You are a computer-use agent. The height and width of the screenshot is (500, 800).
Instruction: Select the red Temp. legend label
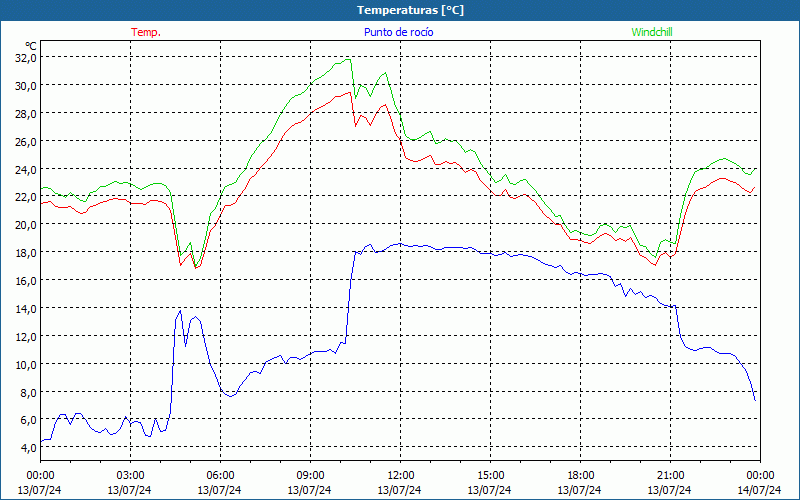(x=146, y=32)
